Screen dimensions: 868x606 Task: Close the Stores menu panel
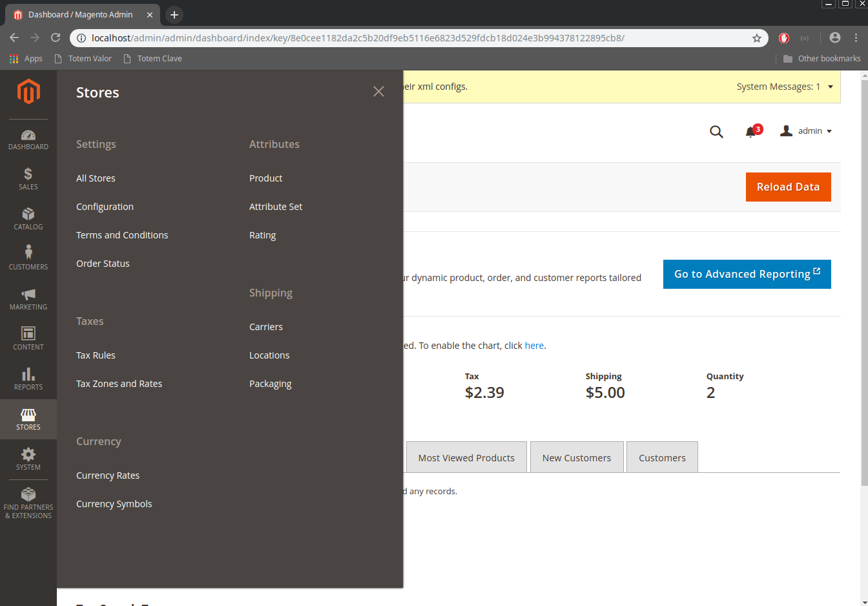click(378, 92)
